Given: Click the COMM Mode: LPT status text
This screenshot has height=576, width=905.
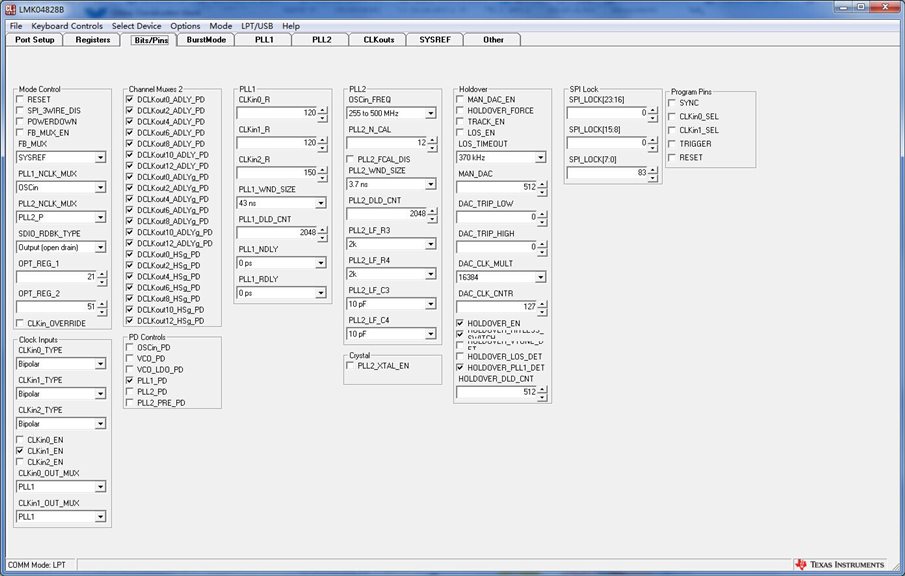Looking at the screenshot, I should click(x=36, y=564).
